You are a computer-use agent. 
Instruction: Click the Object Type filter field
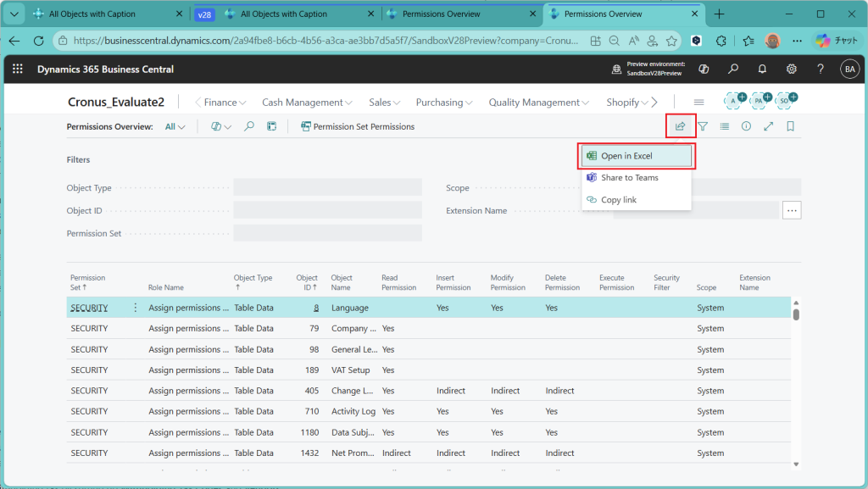point(327,188)
